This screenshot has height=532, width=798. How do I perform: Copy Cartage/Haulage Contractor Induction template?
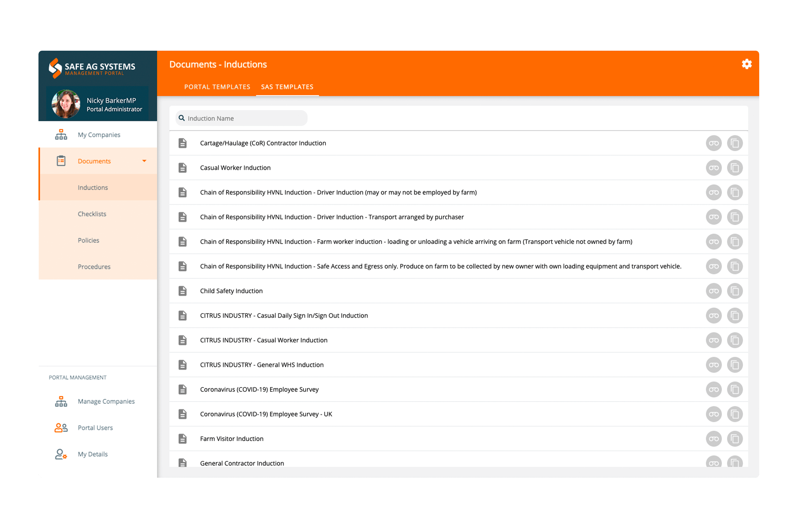tap(735, 143)
